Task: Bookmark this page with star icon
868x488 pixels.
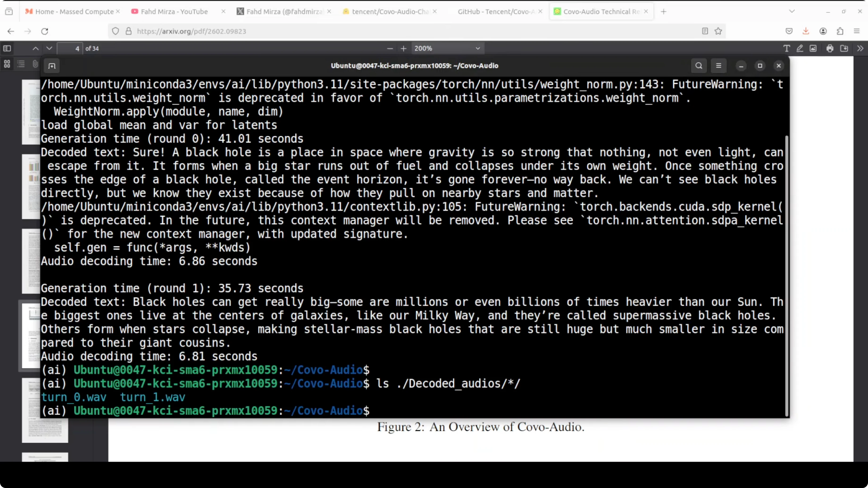Action: click(718, 31)
